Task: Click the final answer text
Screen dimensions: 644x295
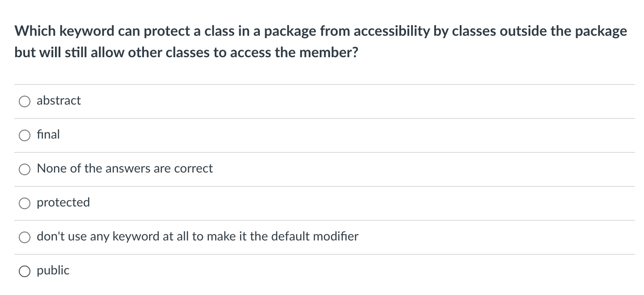Action: 48,135
